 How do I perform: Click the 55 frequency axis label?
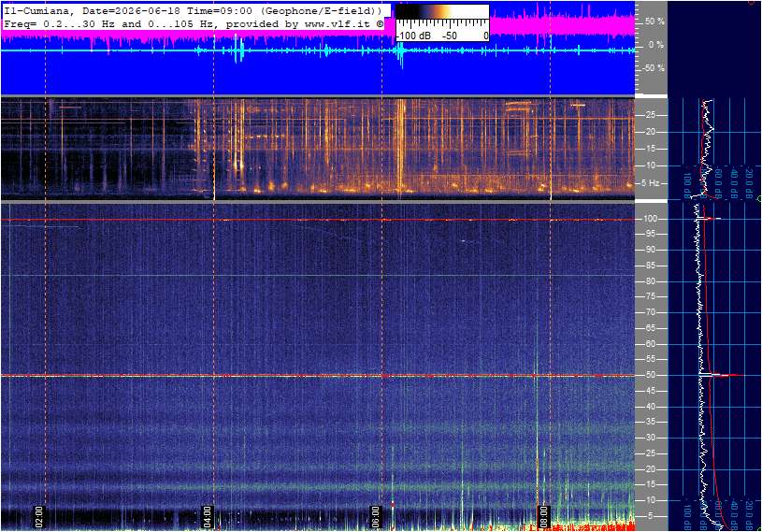pyautogui.click(x=650, y=360)
